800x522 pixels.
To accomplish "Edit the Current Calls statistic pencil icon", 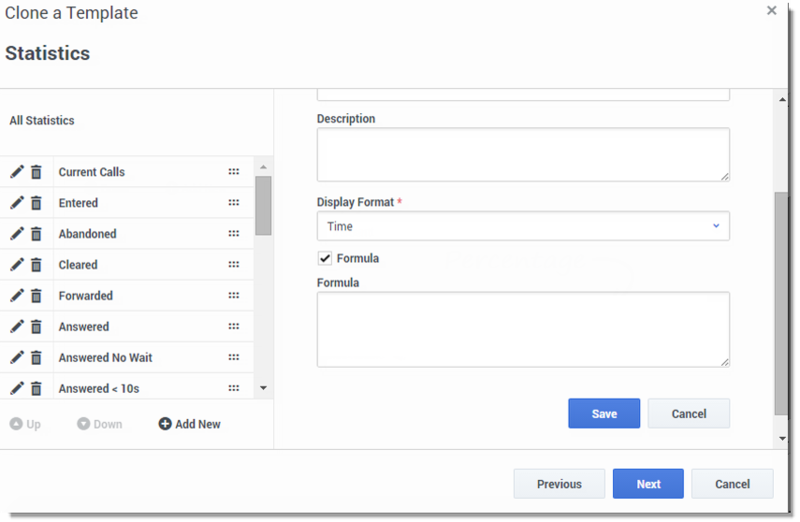I will tap(17, 172).
